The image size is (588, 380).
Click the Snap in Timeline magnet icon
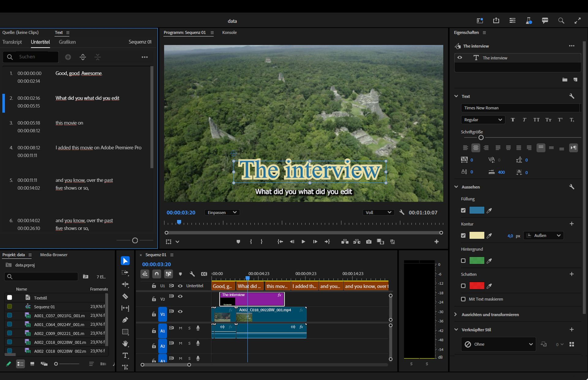(156, 274)
